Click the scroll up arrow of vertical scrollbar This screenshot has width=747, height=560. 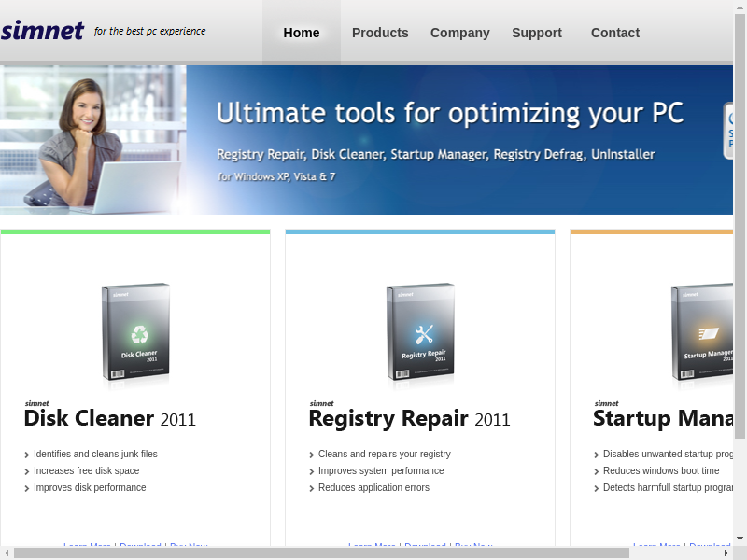click(x=740, y=7)
